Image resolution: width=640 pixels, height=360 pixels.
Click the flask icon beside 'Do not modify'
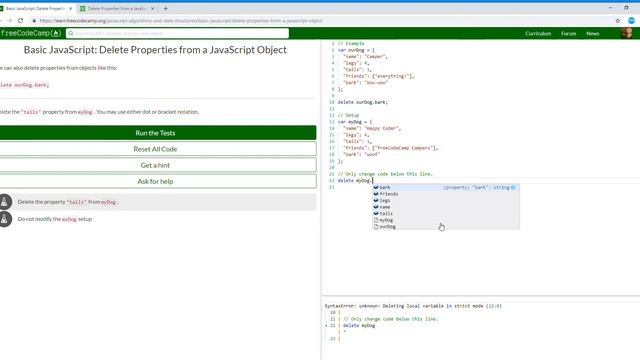tap(5, 219)
